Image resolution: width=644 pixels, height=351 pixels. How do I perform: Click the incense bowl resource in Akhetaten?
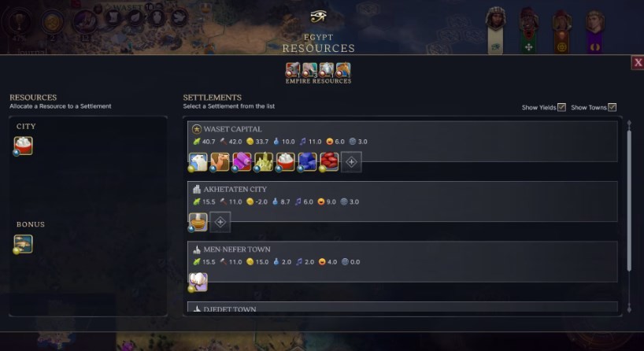[x=198, y=222]
